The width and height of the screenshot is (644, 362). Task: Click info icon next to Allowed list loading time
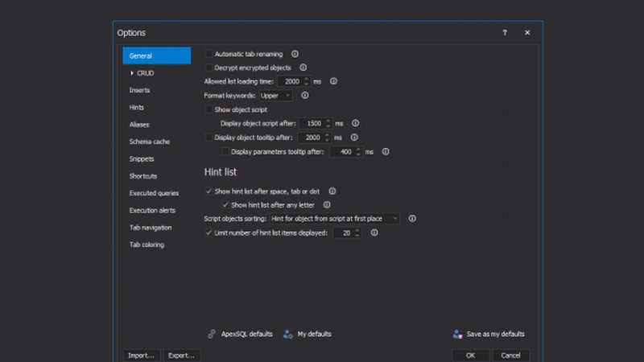[x=333, y=81]
